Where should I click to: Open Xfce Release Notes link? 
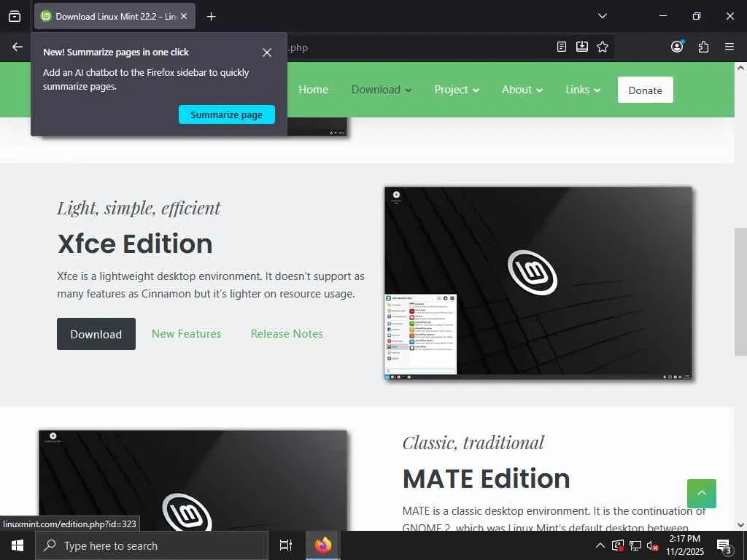287,334
